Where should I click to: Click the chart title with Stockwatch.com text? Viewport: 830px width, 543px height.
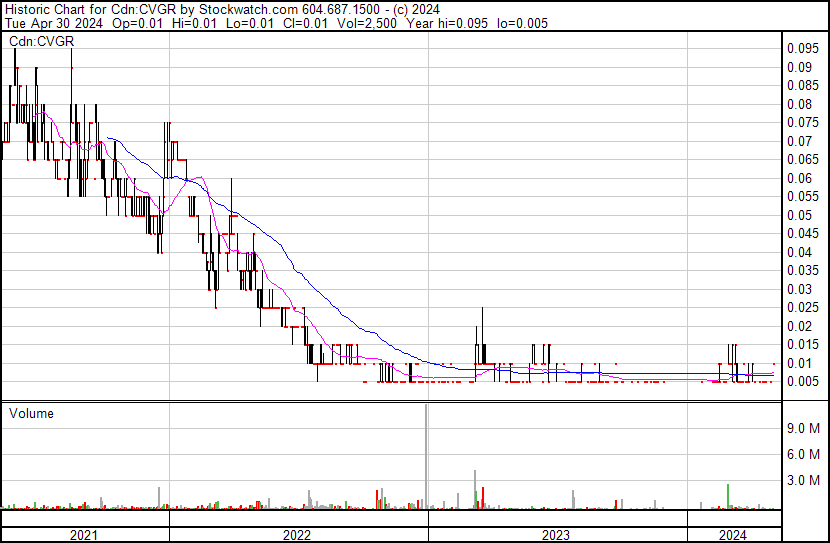[222, 10]
